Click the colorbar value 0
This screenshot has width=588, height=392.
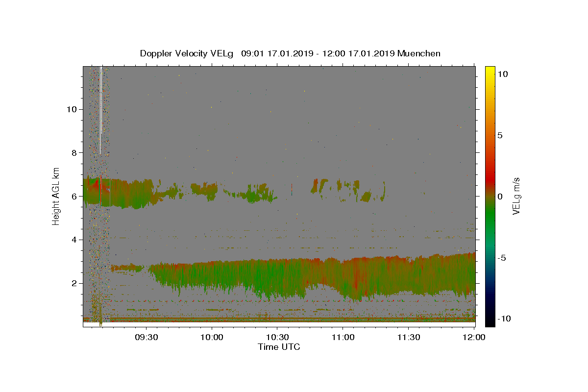(500, 196)
